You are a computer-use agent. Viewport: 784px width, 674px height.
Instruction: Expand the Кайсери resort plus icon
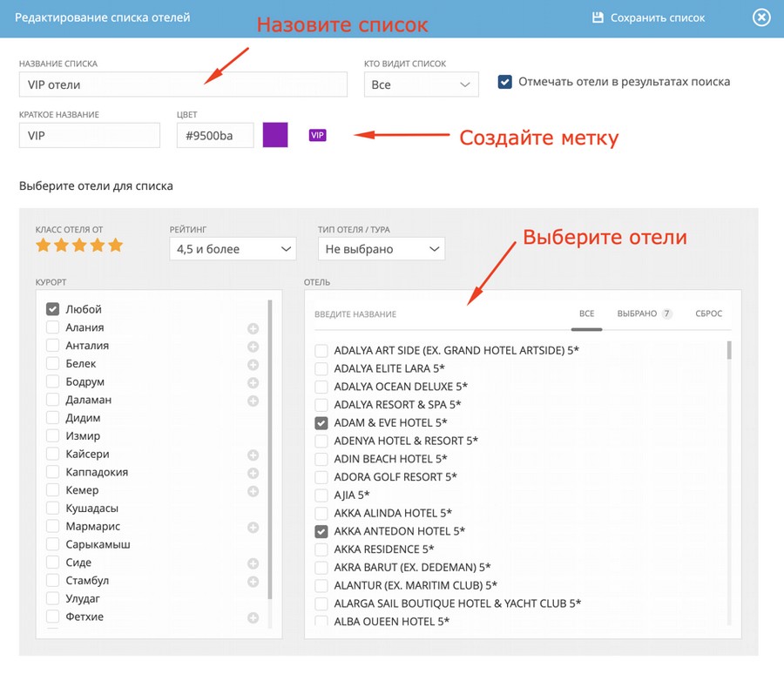coord(253,455)
